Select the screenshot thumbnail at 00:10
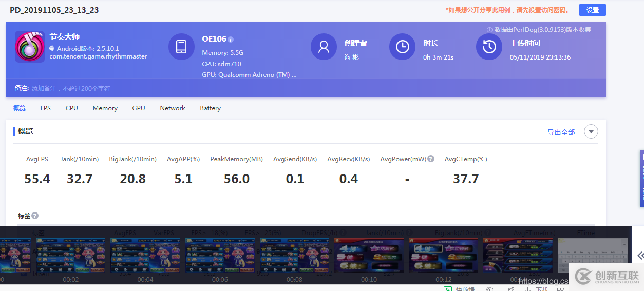This screenshot has width=644, height=291. [x=369, y=255]
